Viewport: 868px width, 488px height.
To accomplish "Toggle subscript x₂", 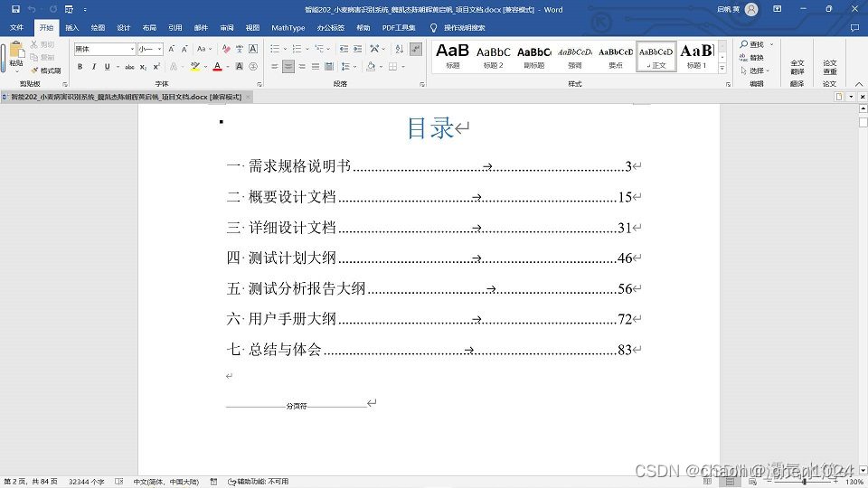I will point(143,66).
